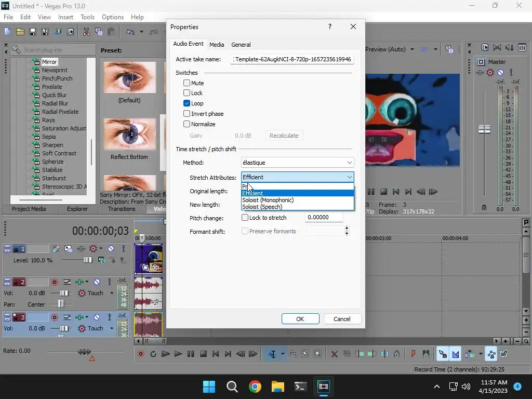Click Play in the timeline transport bar
532x399 pixels.
click(x=178, y=354)
